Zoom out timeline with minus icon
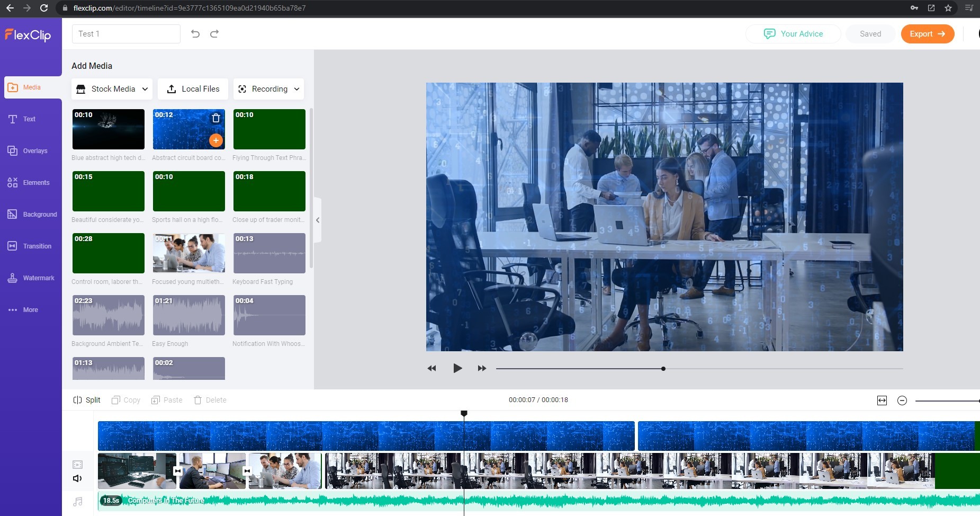 [902, 401]
